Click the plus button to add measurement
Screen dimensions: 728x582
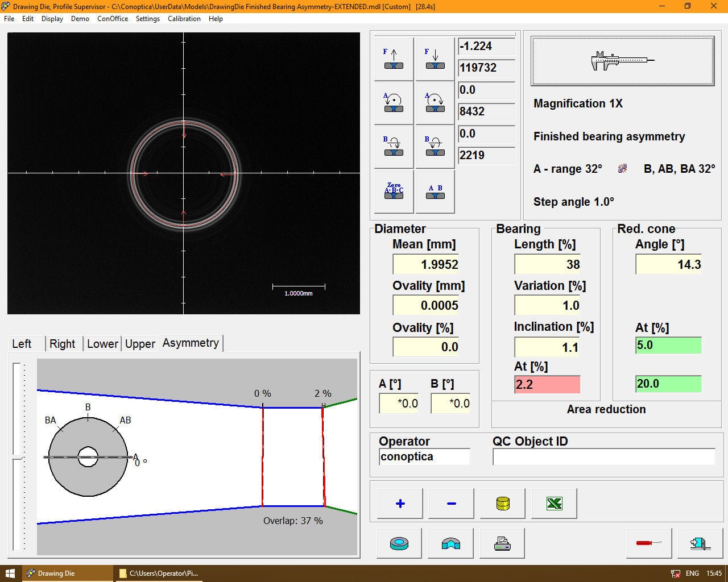pyautogui.click(x=399, y=503)
